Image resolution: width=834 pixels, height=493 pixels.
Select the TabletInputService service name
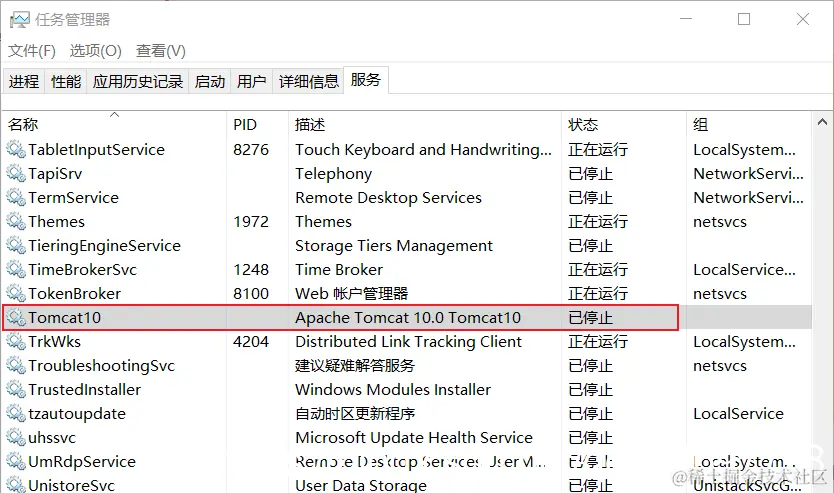point(96,150)
